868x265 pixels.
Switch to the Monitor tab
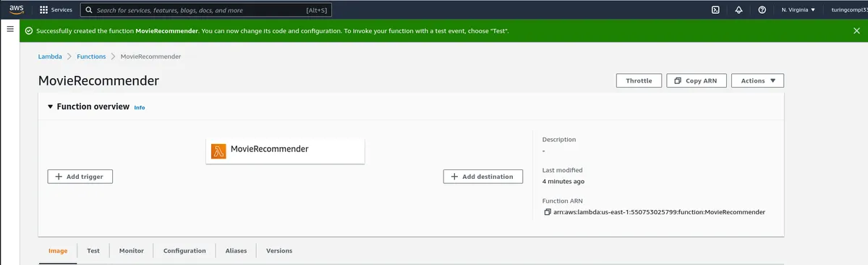132,251
